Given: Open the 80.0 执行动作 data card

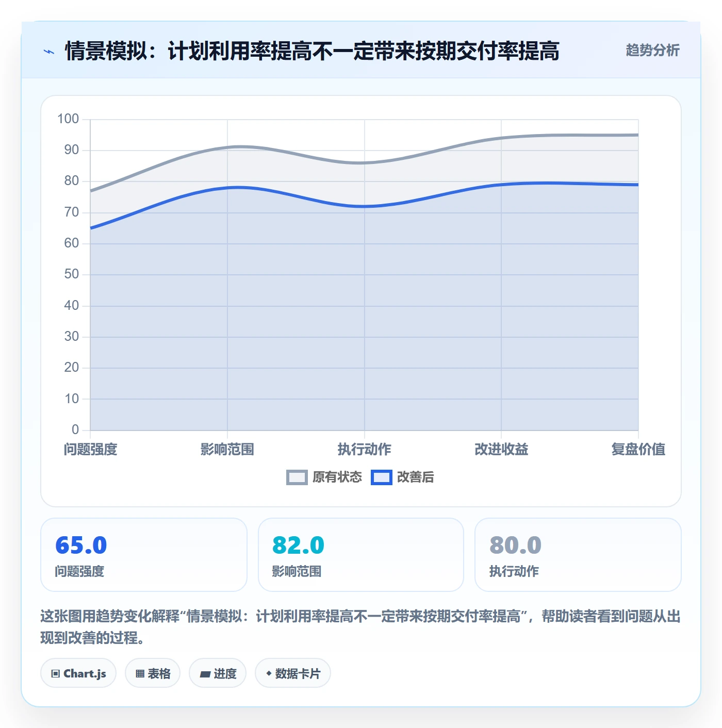Looking at the screenshot, I should point(578,555).
